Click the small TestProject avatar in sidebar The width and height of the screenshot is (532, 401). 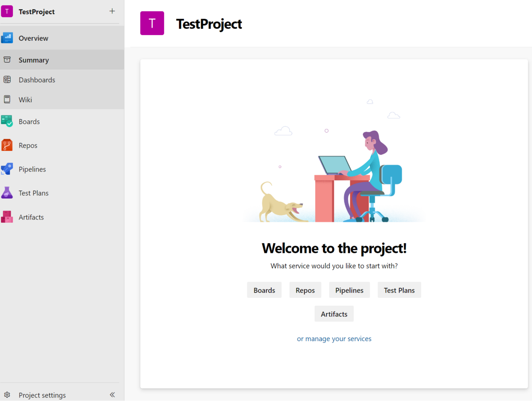[x=7, y=12]
